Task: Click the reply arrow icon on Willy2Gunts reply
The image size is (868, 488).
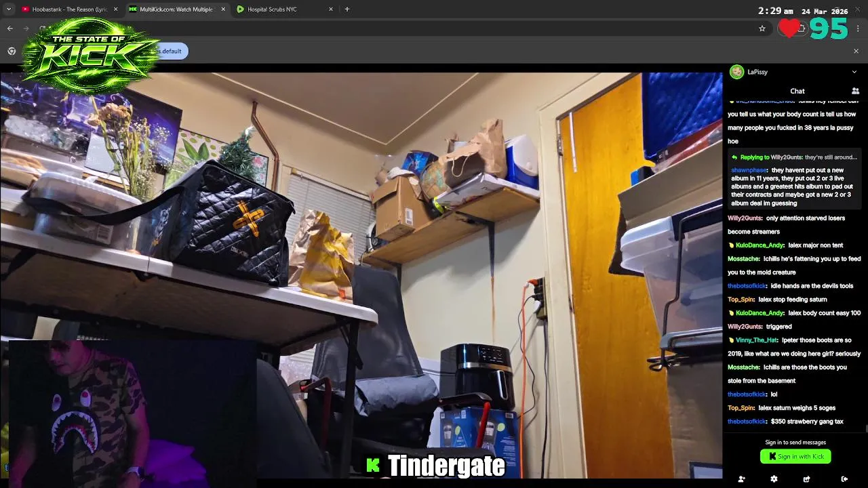Action: coord(734,157)
